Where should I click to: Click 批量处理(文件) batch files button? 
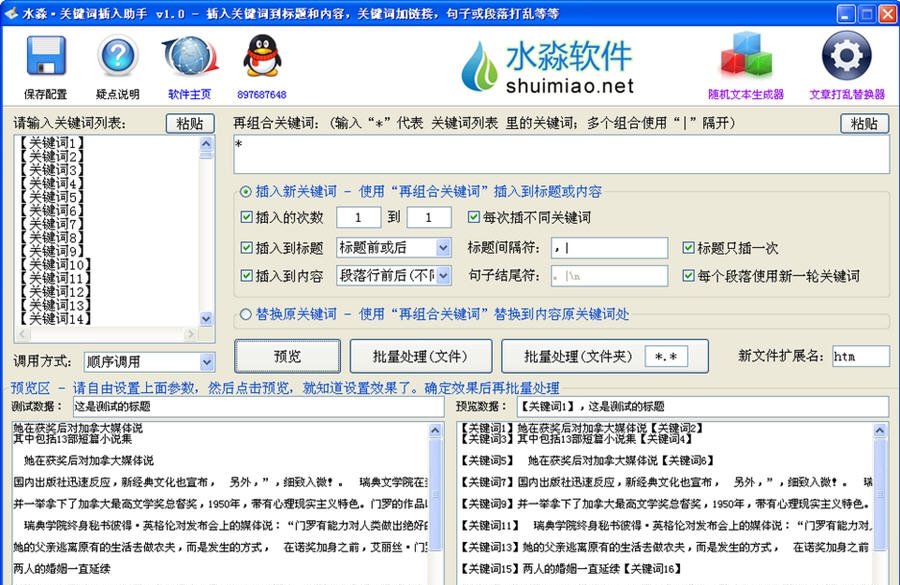(420, 357)
